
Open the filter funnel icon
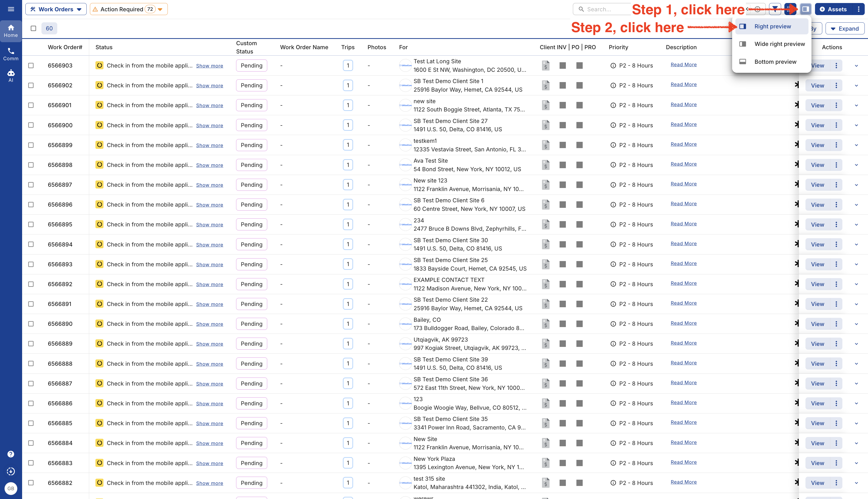pyautogui.click(x=775, y=9)
